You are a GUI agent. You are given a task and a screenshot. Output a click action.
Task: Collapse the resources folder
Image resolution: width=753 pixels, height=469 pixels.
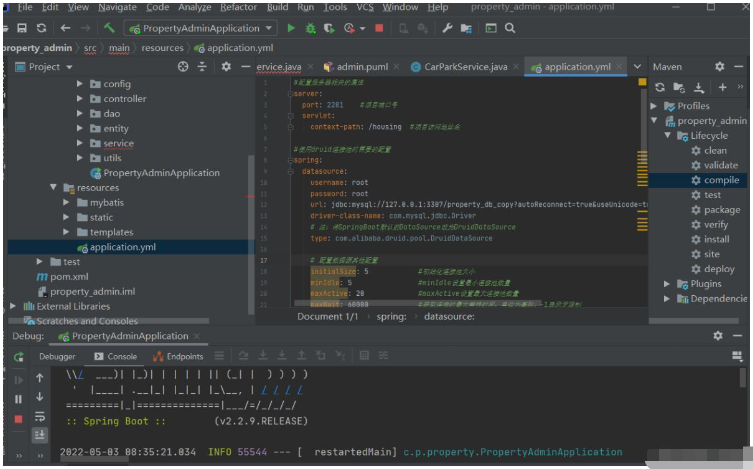point(53,187)
